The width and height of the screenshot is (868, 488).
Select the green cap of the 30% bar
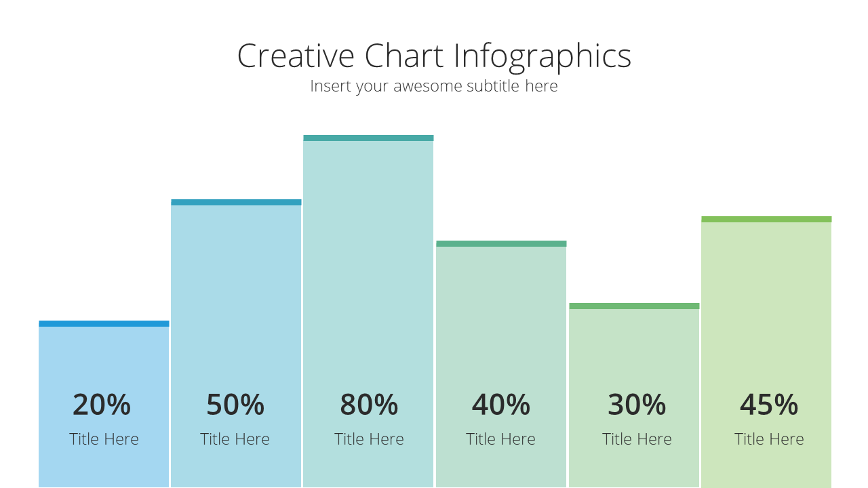click(634, 306)
